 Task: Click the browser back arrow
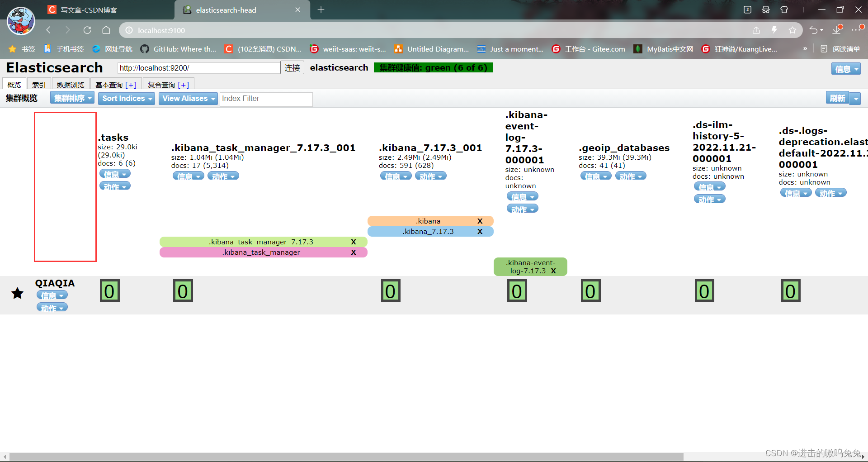point(48,30)
